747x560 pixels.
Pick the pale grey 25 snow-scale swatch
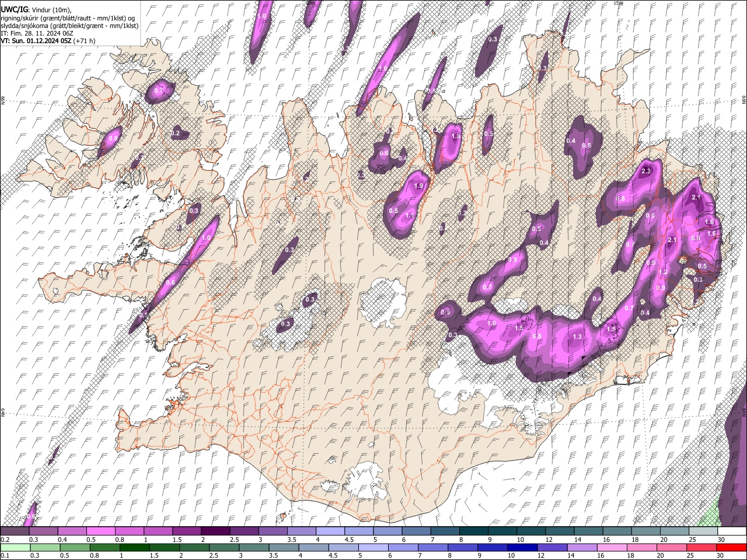click(x=703, y=531)
